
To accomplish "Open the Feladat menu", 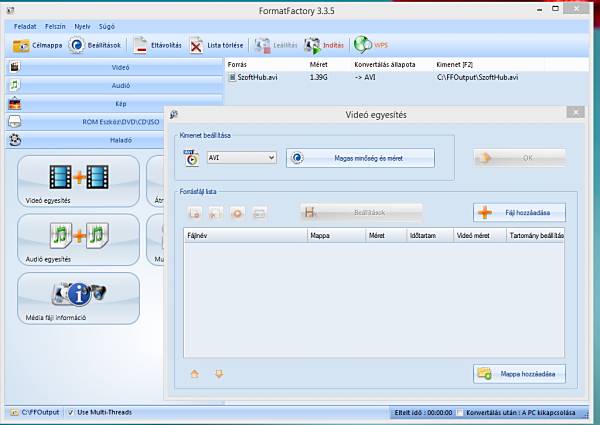I will pos(25,25).
